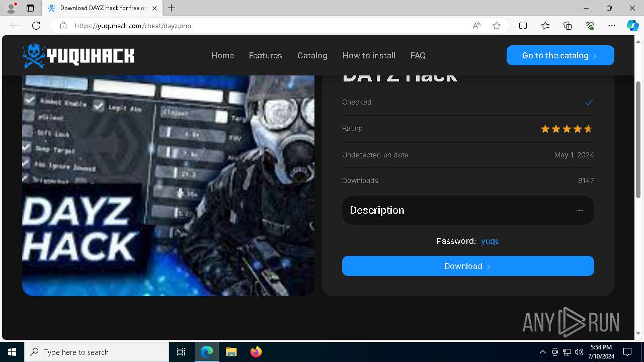This screenshot has height=362, width=644.
Task: Open split screen view
Action: [523, 26]
